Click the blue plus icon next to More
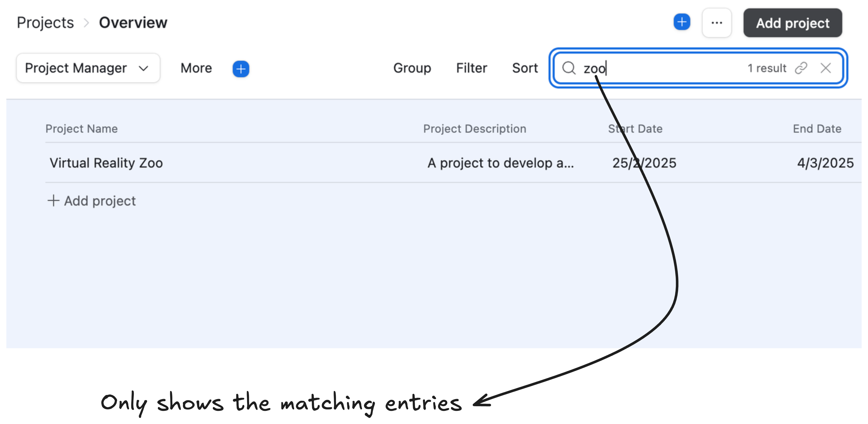868x424 pixels. [240, 69]
